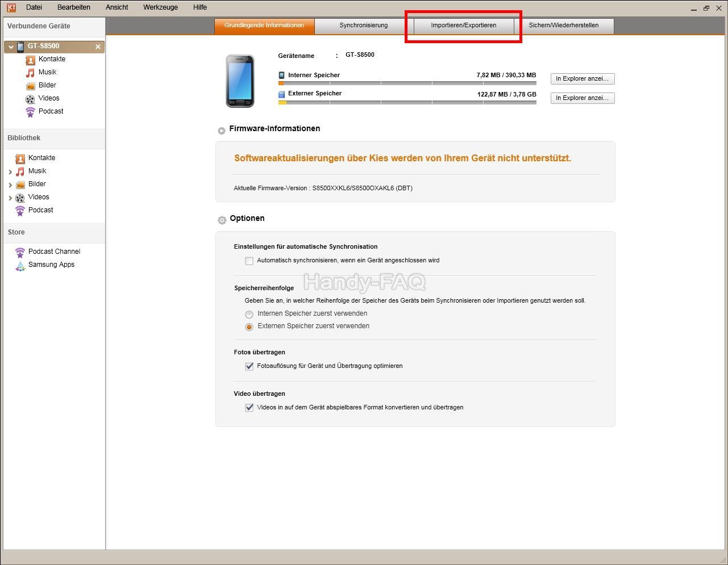
Task: Click Musik note icon under GT-S8500 device
Action: coord(30,73)
